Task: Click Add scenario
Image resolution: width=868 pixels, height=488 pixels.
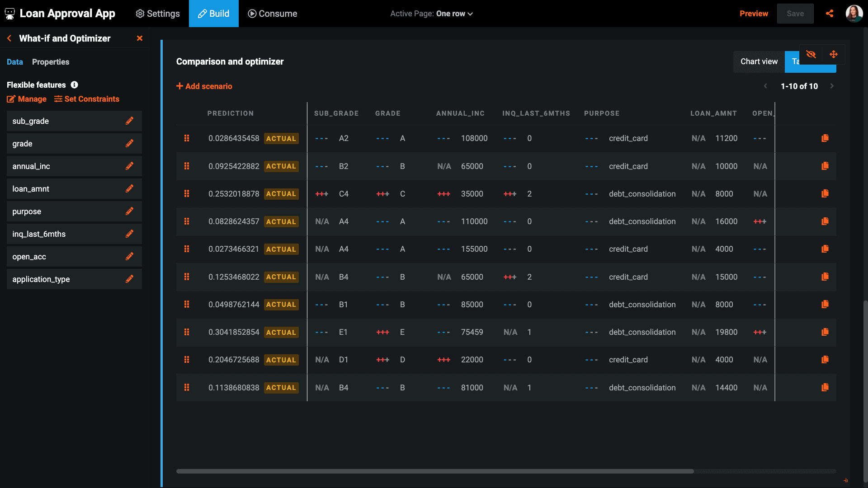Action: pos(204,86)
